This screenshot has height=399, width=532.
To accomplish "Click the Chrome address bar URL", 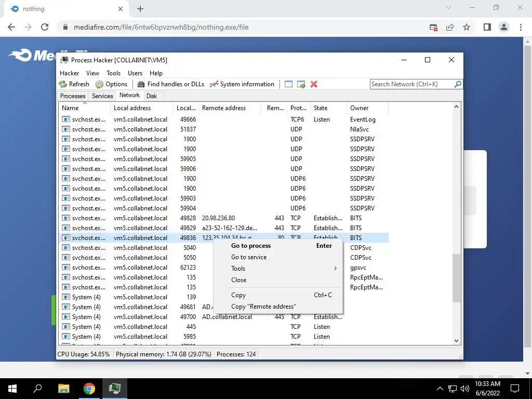I will tap(161, 27).
